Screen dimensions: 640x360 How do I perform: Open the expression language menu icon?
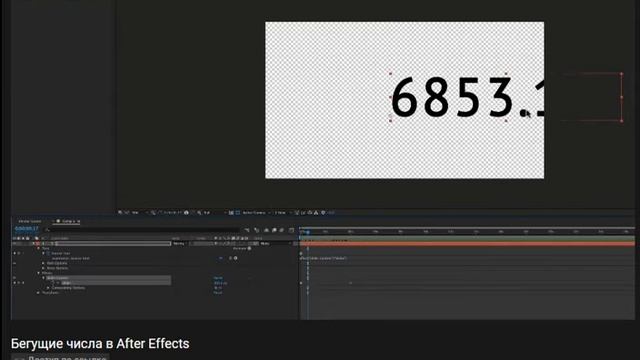coord(236,258)
